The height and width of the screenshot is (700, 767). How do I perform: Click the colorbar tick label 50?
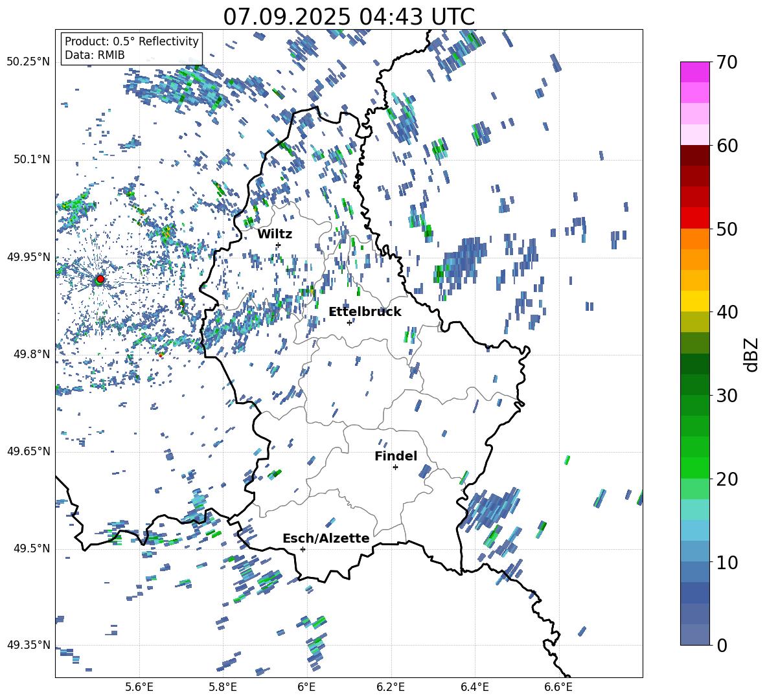(x=727, y=229)
